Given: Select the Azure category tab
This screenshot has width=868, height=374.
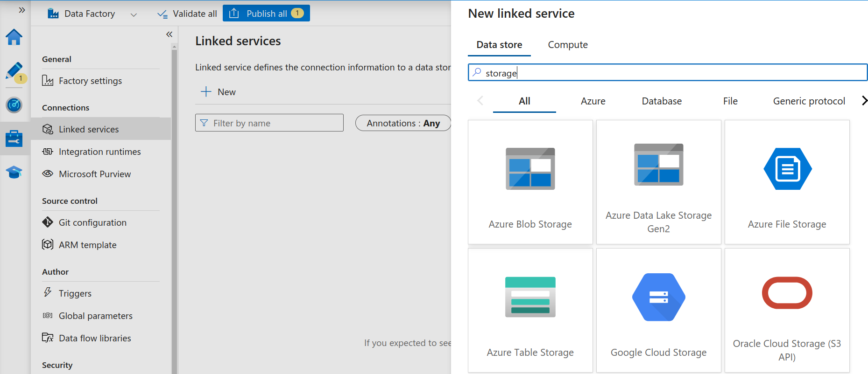Looking at the screenshot, I should tap(593, 101).
